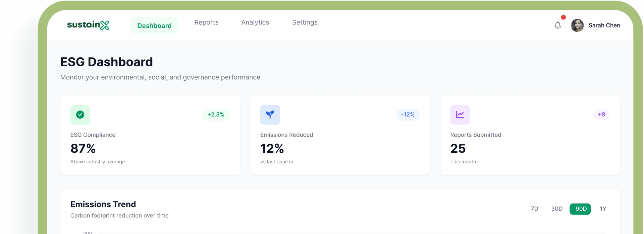Click the green checkmark icon on ESG Compliance card
The width and height of the screenshot is (644, 234).
(x=80, y=114)
